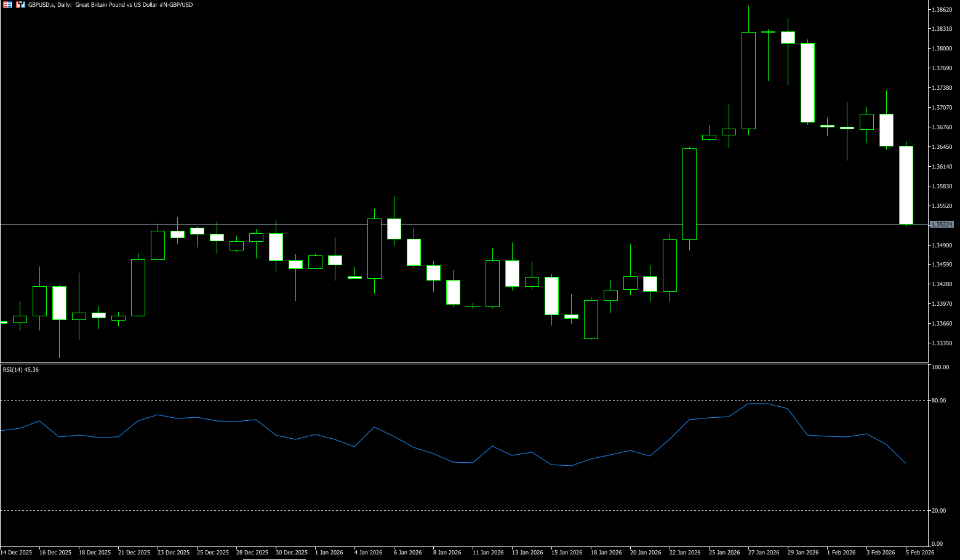Viewport: 960px width, 560px height.
Task: Click the 1 Jan 2026 date label
Action: [329, 553]
